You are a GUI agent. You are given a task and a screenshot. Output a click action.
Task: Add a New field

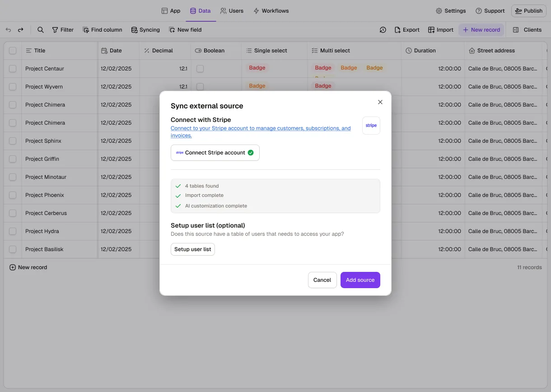(x=185, y=30)
